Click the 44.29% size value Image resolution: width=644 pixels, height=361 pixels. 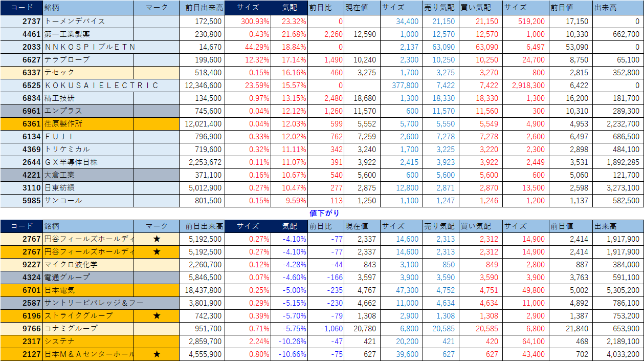(257, 47)
